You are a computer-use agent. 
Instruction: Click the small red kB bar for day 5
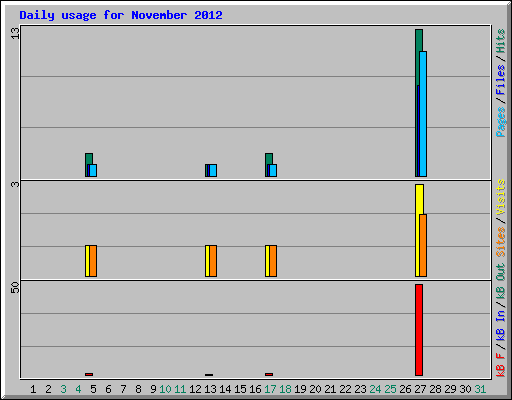89,374
